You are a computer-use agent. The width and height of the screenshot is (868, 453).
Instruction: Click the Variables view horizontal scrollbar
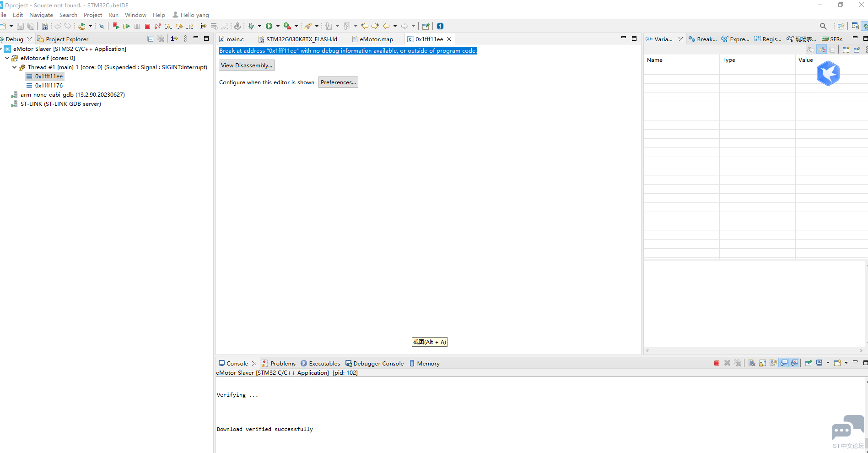(754, 351)
